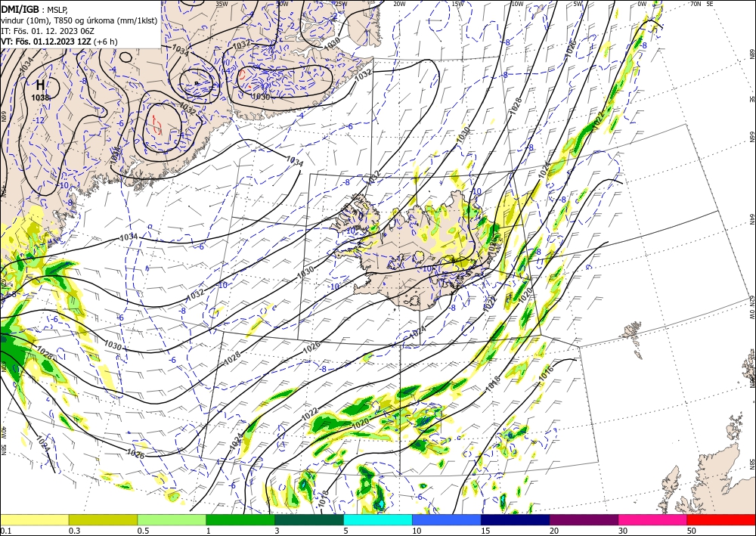Click the Faroe Islands on the map

coord(633,338)
